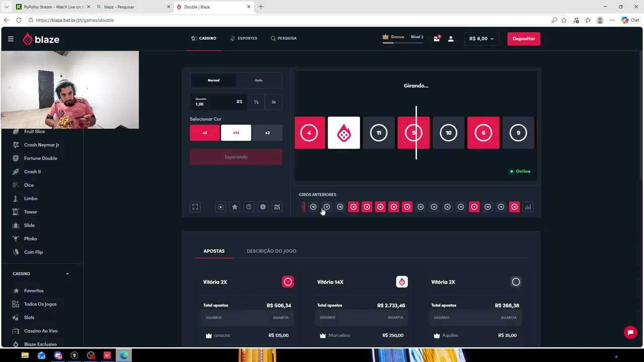Open Crash Neymar Jr in sidebar
The image size is (644, 362).
coord(41,145)
